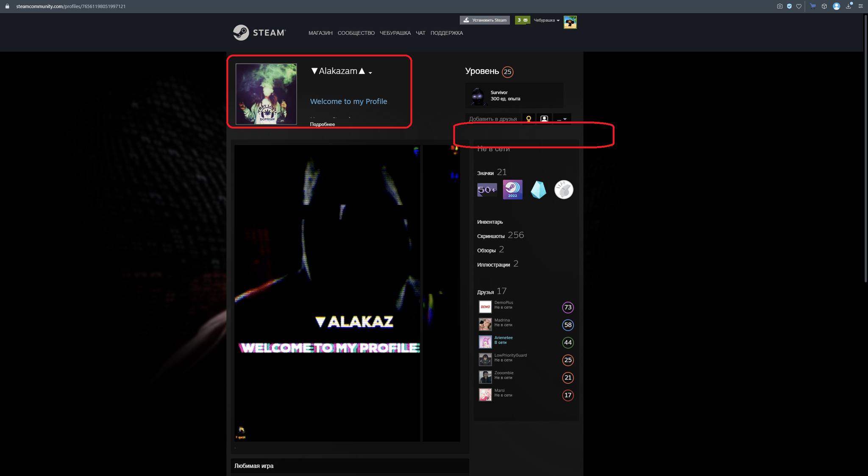This screenshot has width=868, height=476.
Task: Open Steam Community section
Action: click(x=356, y=33)
